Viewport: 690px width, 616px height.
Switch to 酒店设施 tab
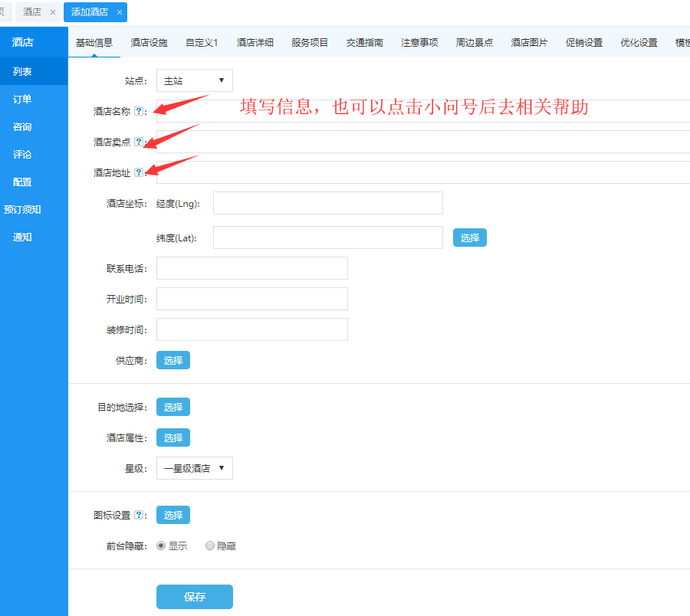click(149, 43)
